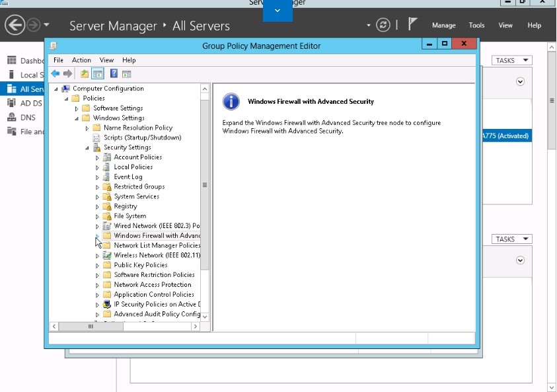Open lower TASKS dropdown in Server Manager

(x=512, y=239)
